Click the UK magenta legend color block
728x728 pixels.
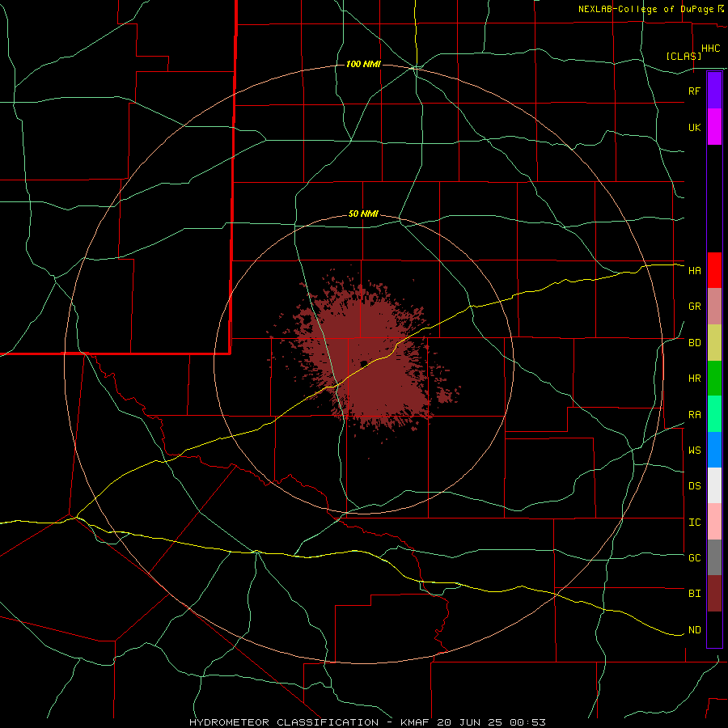[x=714, y=127]
